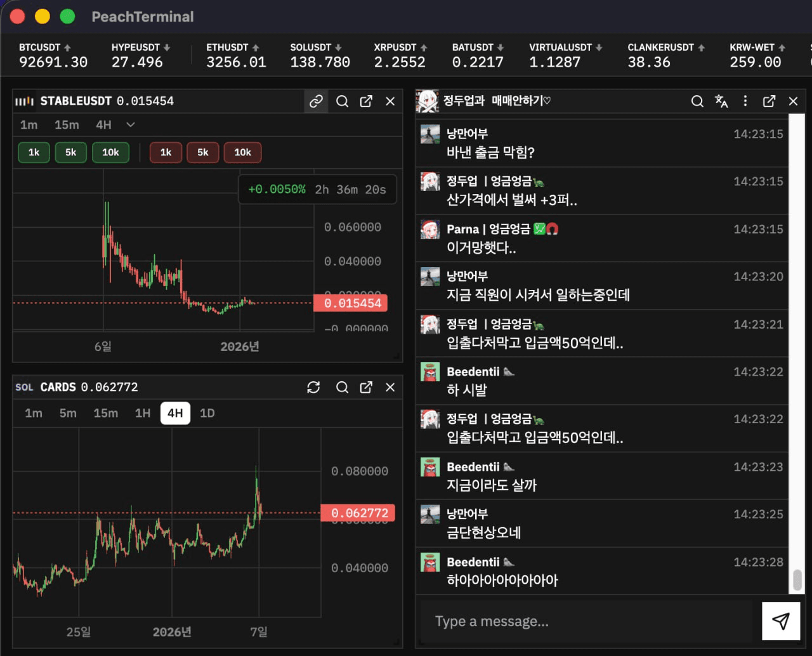Pop out the chat panel to new window
The width and height of the screenshot is (812, 656).
[769, 101]
